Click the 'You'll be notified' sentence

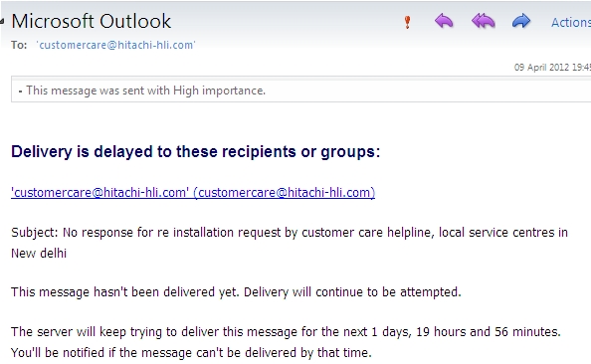coord(191,353)
